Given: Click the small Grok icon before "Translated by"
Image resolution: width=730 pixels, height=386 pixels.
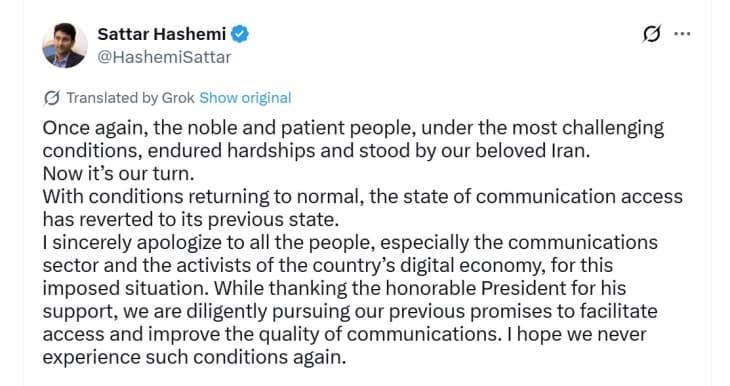Looking at the screenshot, I should 52,98.
